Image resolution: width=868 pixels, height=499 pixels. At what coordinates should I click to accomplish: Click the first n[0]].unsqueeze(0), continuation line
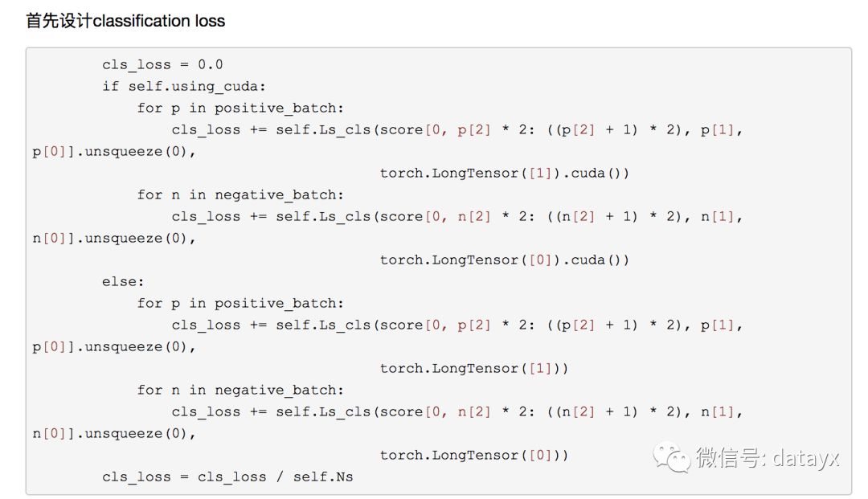(114, 239)
